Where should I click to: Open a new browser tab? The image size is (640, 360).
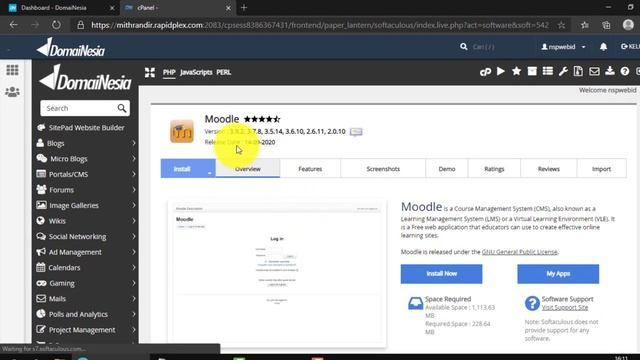[244, 8]
